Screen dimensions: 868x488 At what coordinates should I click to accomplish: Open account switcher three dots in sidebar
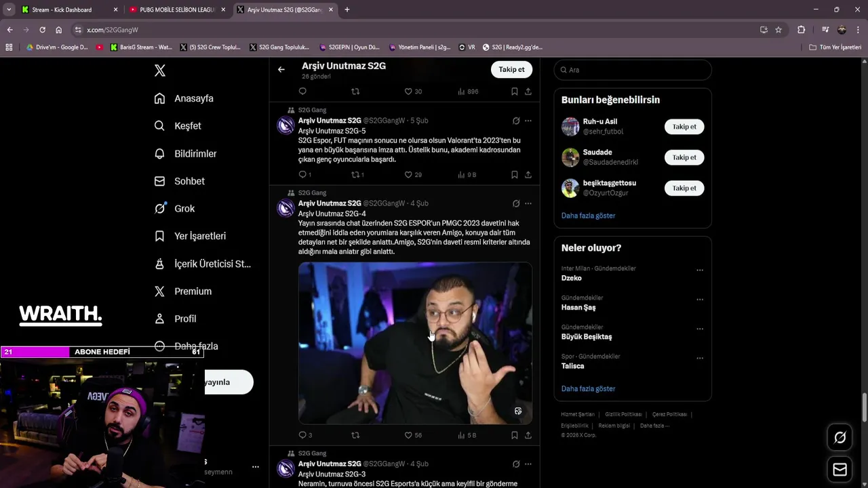point(255,467)
